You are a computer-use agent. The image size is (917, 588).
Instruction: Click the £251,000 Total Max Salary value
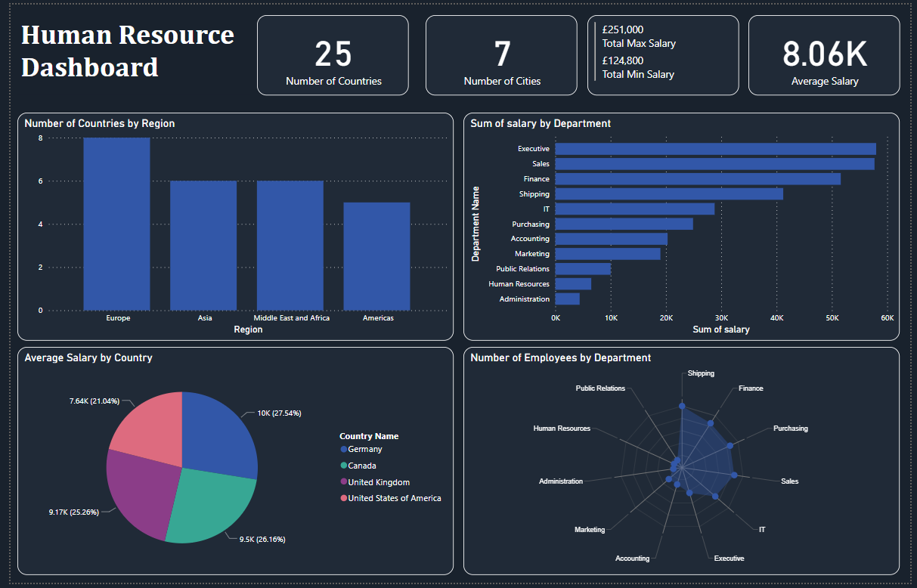point(623,29)
